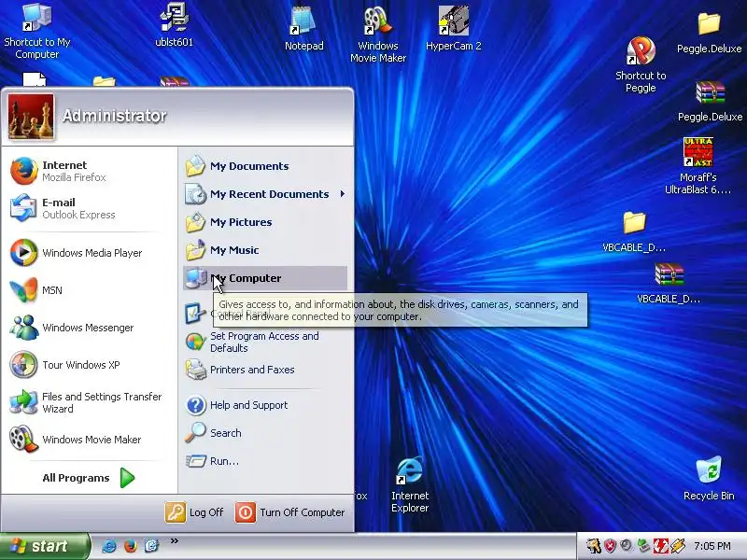The image size is (747, 560).
Task: Click the Start button on the taskbar
Action: [x=45, y=546]
